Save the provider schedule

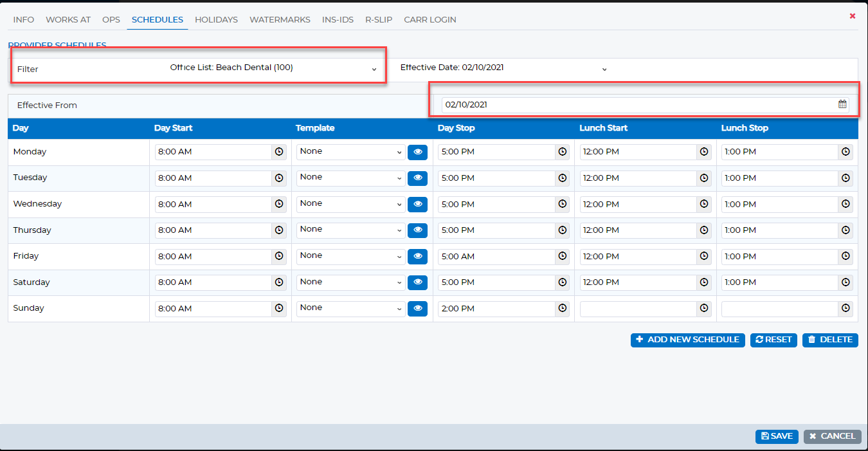(777, 436)
